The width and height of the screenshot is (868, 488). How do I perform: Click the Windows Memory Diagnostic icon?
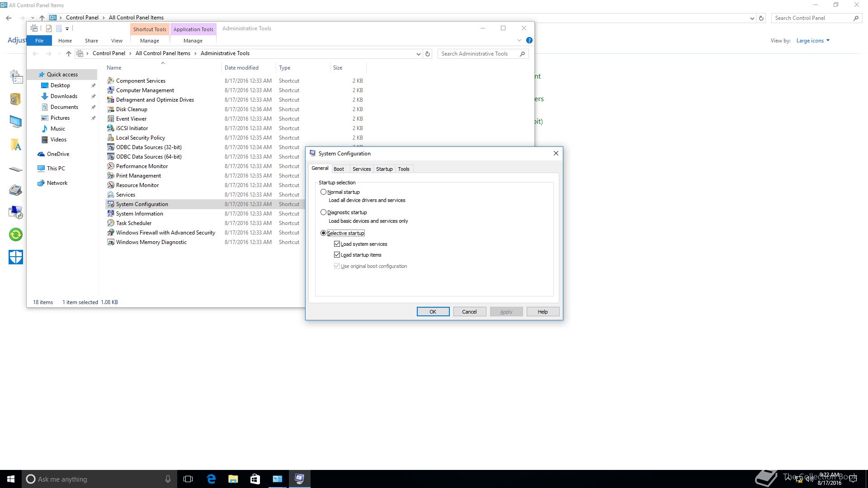pyautogui.click(x=111, y=242)
